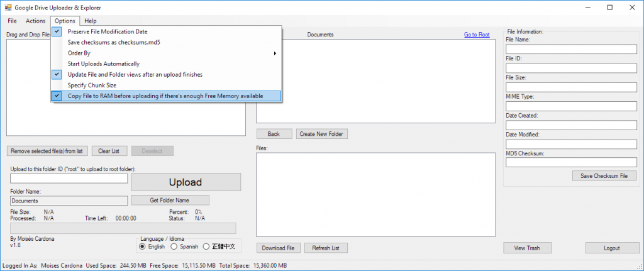Image resolution: width=644 pixels, height=271 pixels.
Task: Click the Total Space 15,360.00 MB text
Action: pos(253,265)
